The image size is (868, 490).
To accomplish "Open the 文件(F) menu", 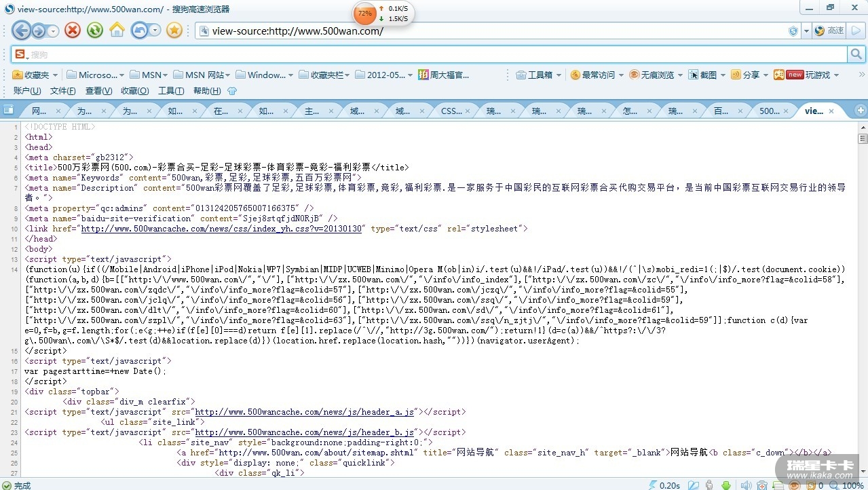I will tap(63, 91).
